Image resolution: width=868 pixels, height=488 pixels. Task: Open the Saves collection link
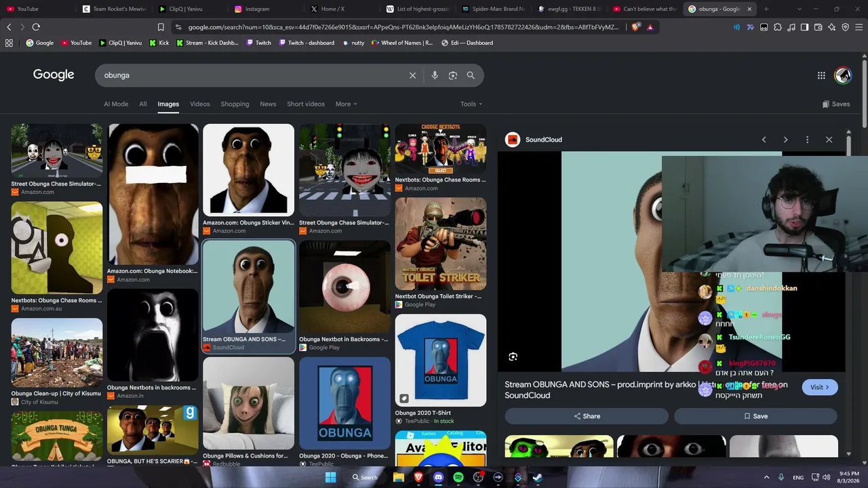tap(836, 104)
